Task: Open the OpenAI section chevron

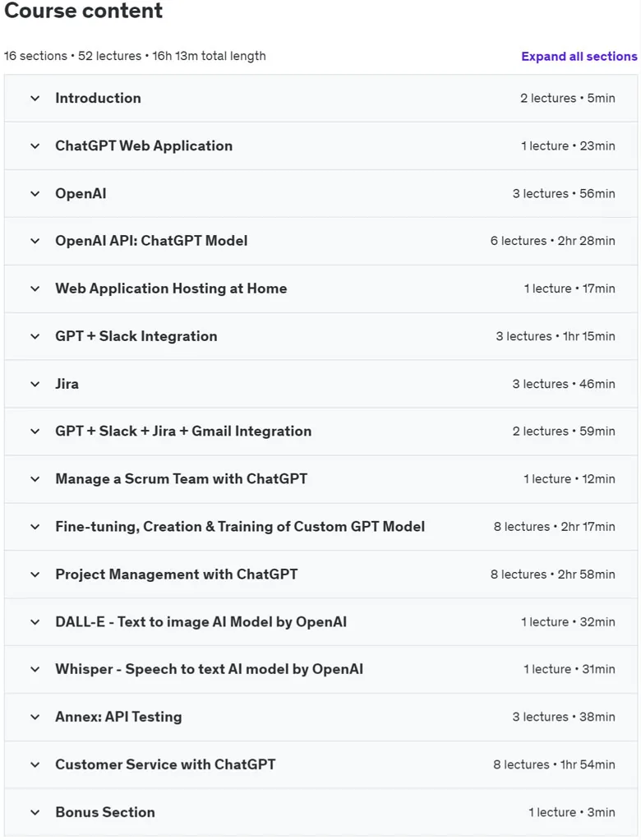Action: pyautogui.click(x=35, y=194)
